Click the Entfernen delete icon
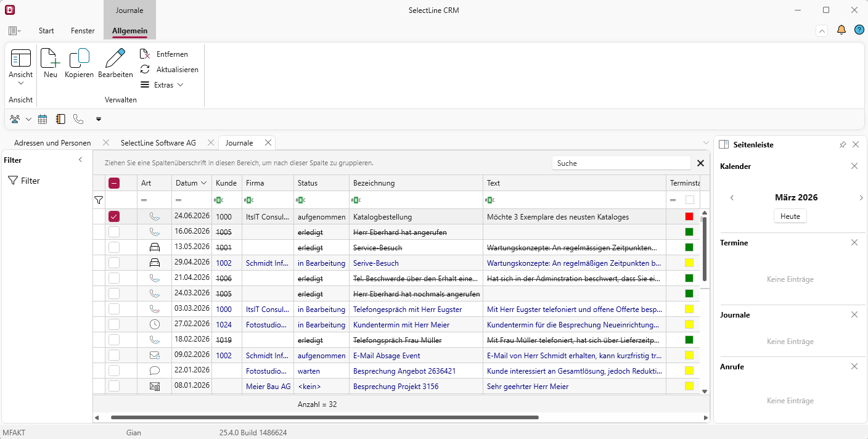The width and height of the screenshot is (868, 439). click(x=145, y=54)
